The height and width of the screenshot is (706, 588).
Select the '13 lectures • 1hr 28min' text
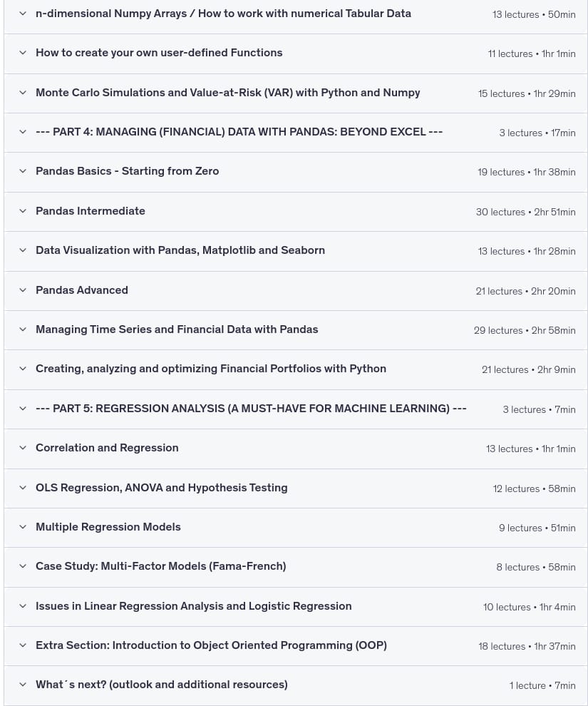tap(527, 251)
